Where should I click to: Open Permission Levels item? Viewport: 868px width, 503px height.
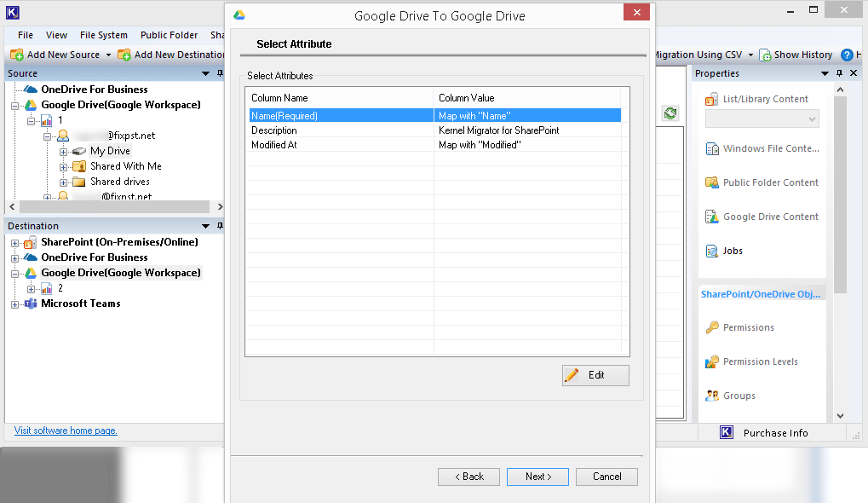coord(751,361)
